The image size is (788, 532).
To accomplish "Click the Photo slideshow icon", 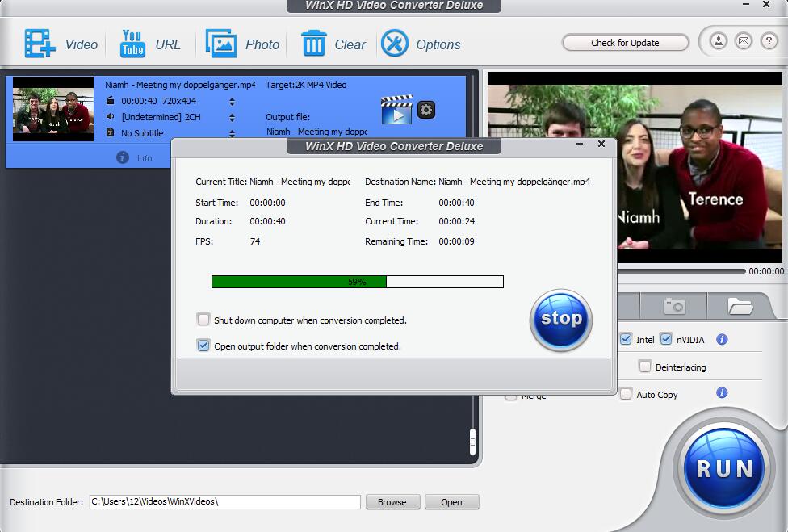I will coord(220,44).
